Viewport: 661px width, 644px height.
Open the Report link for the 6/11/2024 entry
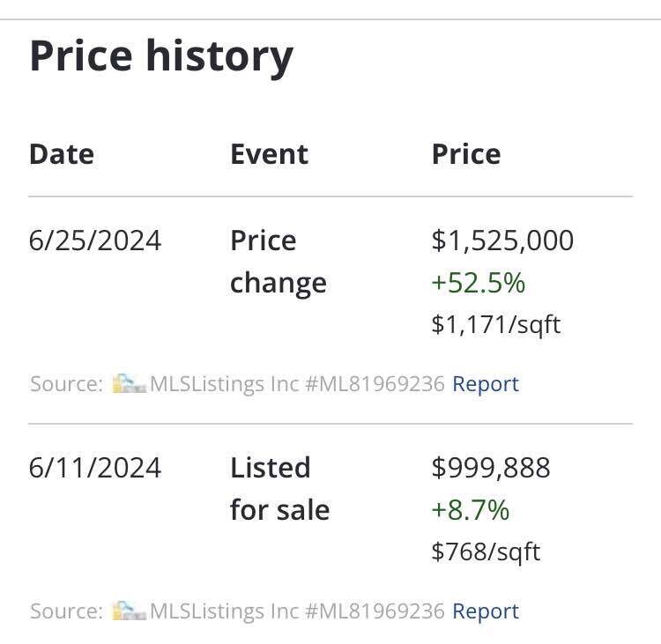[485, 611]
